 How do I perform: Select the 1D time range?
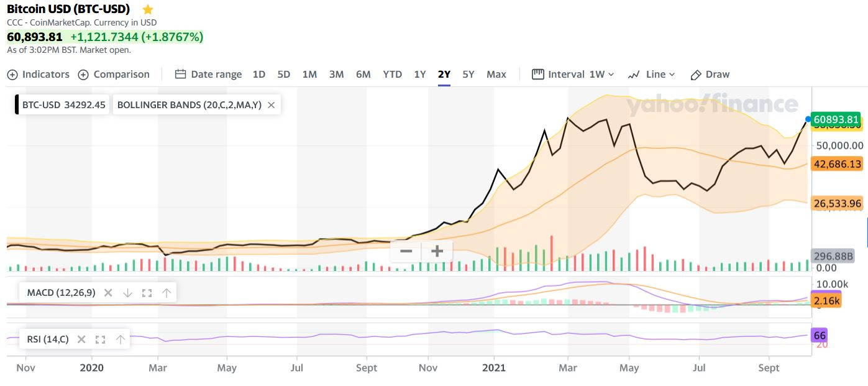coord(259,74)
